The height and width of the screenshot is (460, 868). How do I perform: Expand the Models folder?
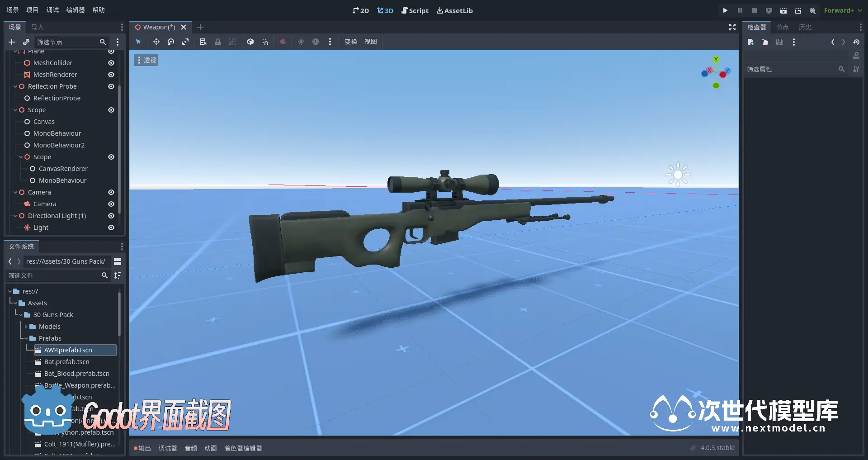click(x=26, y=327)
